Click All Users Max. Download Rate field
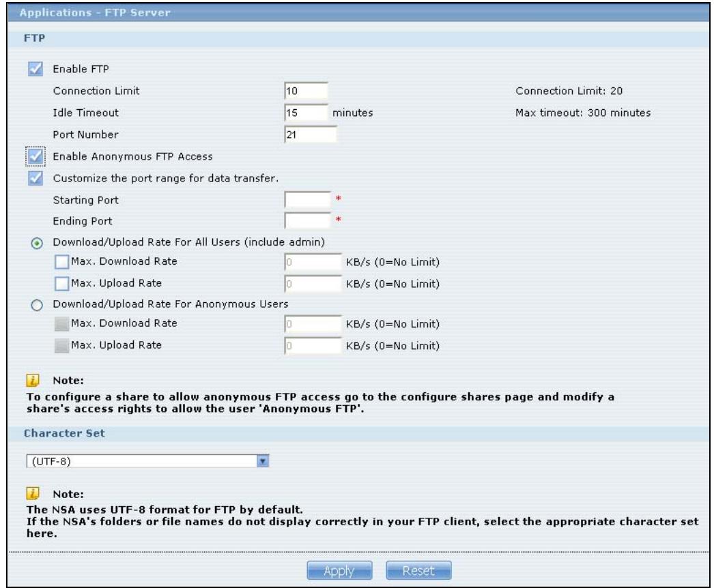The width and height of the screenshot is (714, 588). click(x=313, y=262)
